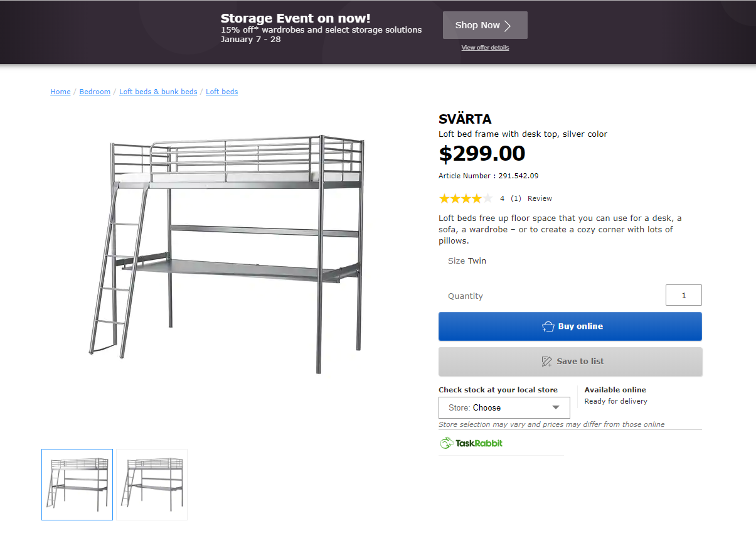Open the Bedroom breadcrumb link
The image size is (756, 538).
[x=95, y=92]
